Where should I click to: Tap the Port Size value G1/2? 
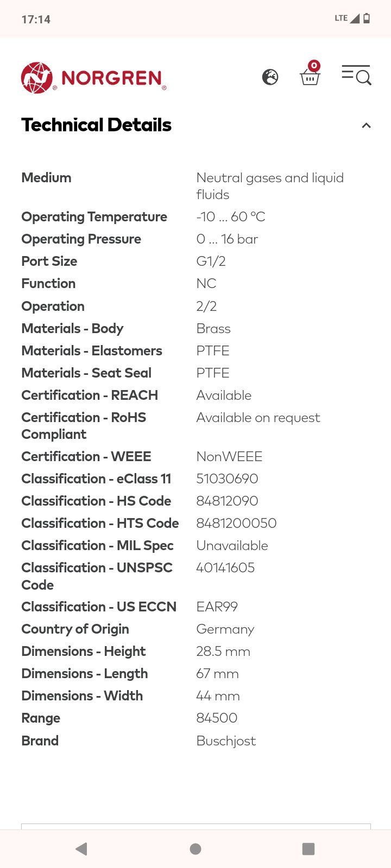coord(211,261)
